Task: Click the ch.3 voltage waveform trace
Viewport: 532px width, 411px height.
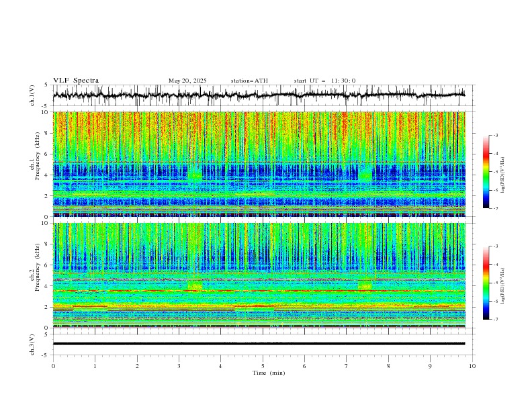Action: click(x=259, y=344)
